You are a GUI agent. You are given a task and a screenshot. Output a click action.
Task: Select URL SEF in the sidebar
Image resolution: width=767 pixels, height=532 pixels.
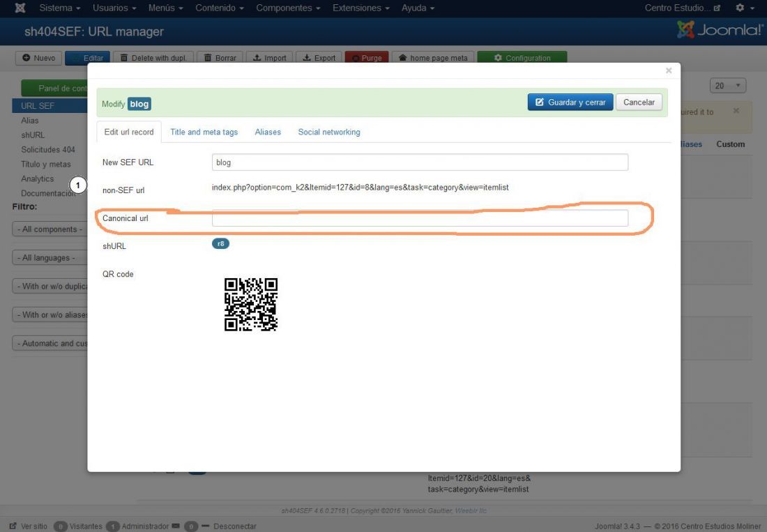click(x=50, y=105)
